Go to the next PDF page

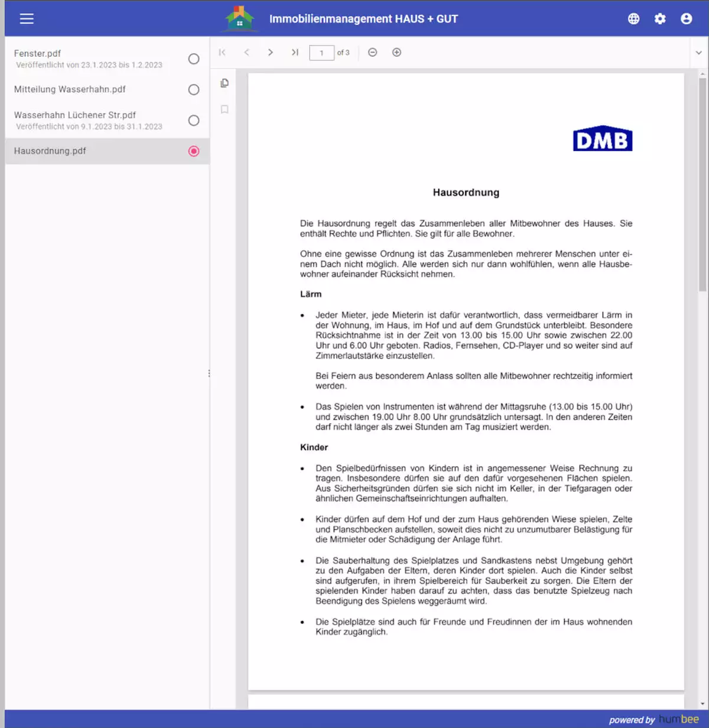pyautogui.click(x=271, y=53)
